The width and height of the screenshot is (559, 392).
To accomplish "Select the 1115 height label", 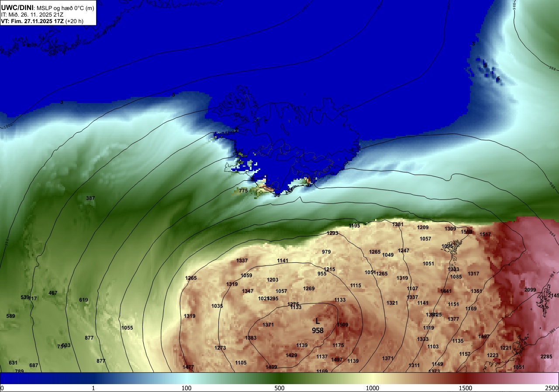I will 355,285.
